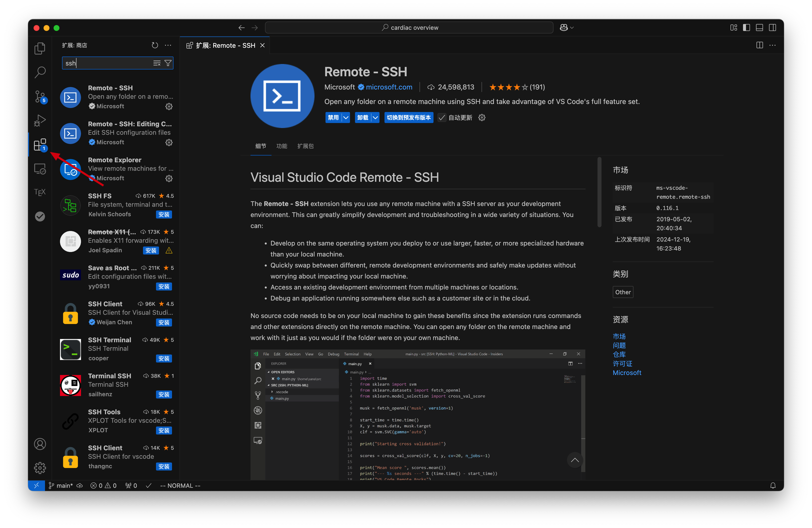
Task: Open extension settings gear beside auto update
Action: [x=482, y=118]
